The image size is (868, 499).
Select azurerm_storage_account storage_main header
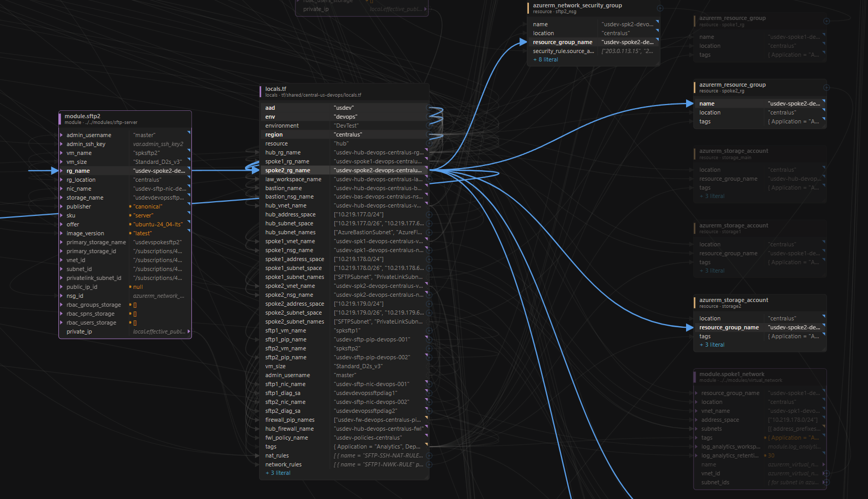pos(760,153)
